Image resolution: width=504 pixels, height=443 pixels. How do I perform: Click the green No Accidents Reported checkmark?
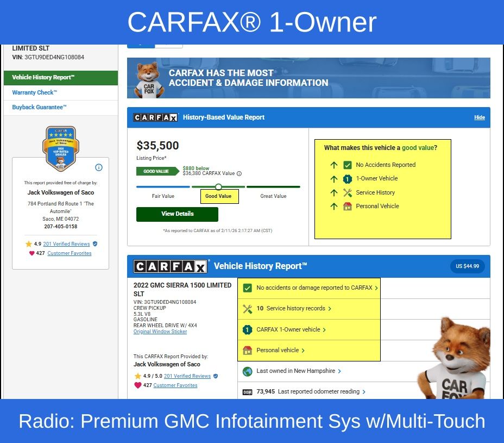click(x=348, y=165)
